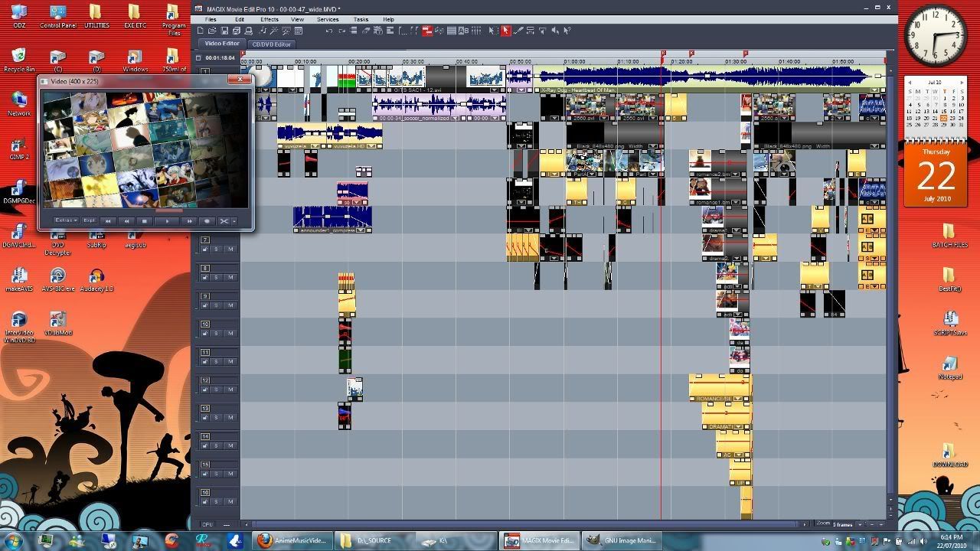Select the pointer with question mark help tool

coord(567,31)
